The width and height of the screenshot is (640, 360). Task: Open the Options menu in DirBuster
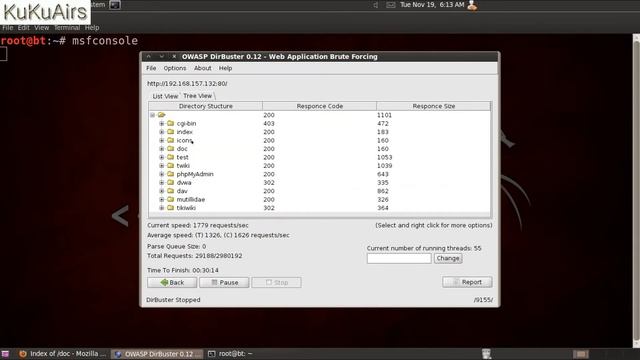coord(175,68)
